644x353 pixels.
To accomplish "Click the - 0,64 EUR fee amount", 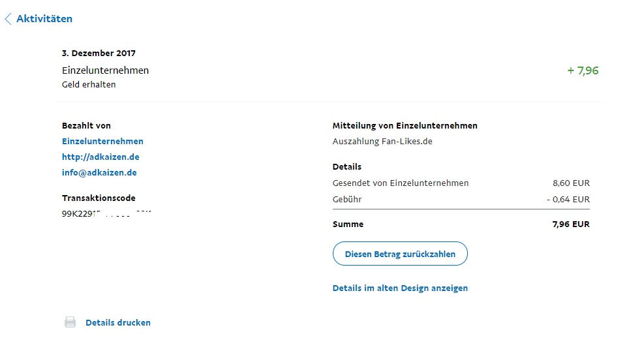I will point(568,199).
